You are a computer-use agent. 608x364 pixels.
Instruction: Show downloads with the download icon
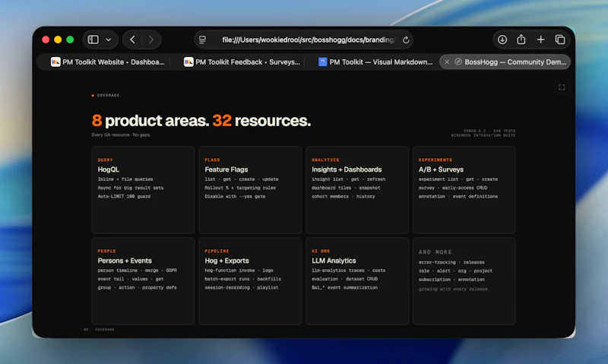(x=502, y=40)
